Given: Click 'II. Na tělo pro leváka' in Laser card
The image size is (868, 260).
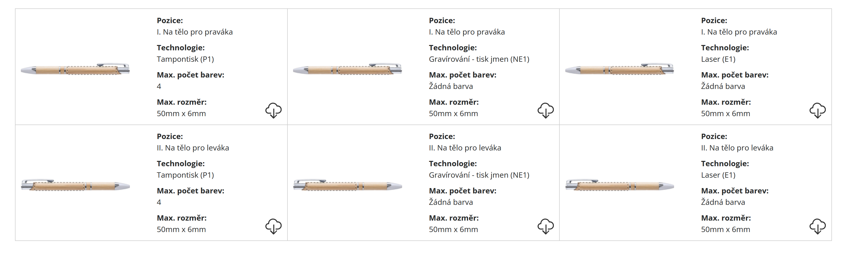Looking at the screenshot, I should coord(737,148).
